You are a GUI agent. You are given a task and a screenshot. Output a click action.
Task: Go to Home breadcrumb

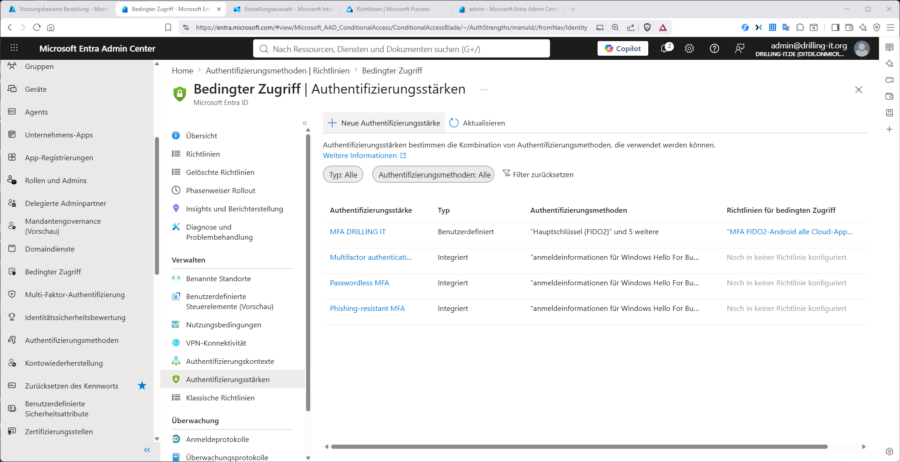coord(183,71)
